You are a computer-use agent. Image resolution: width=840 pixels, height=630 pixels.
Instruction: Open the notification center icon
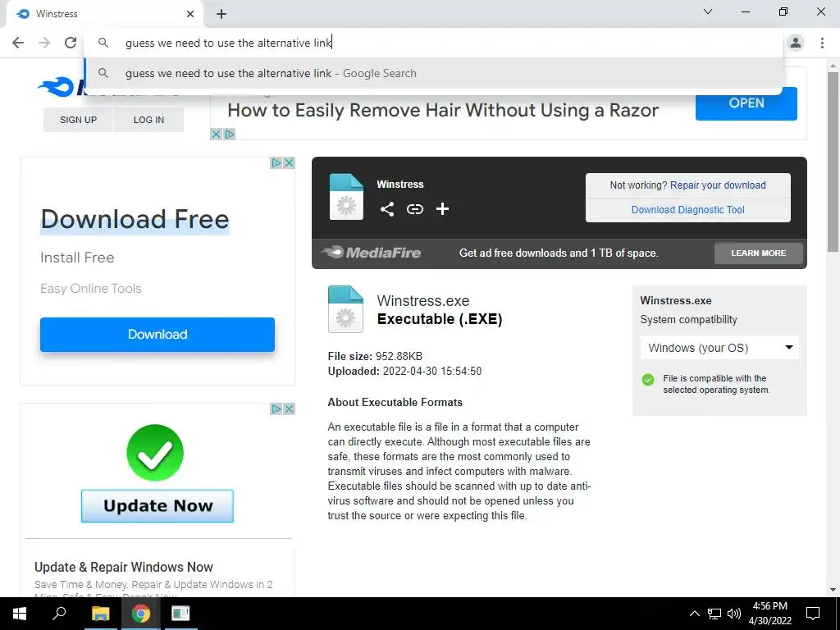coord(813,614)
